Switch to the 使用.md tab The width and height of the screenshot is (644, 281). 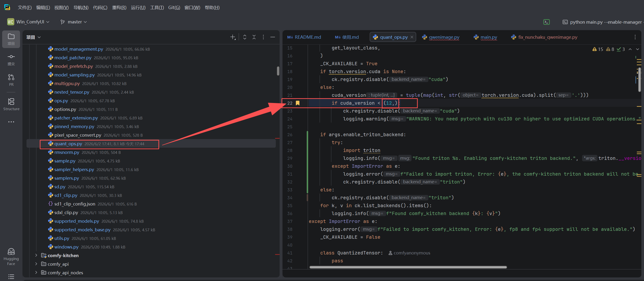click(x=347, y=37)
